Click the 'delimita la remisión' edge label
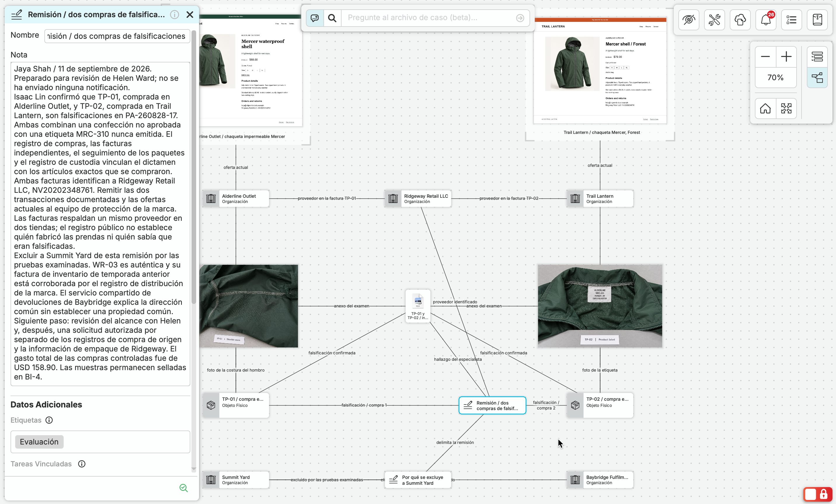The image size is (836, 504). tap(455, 442)
